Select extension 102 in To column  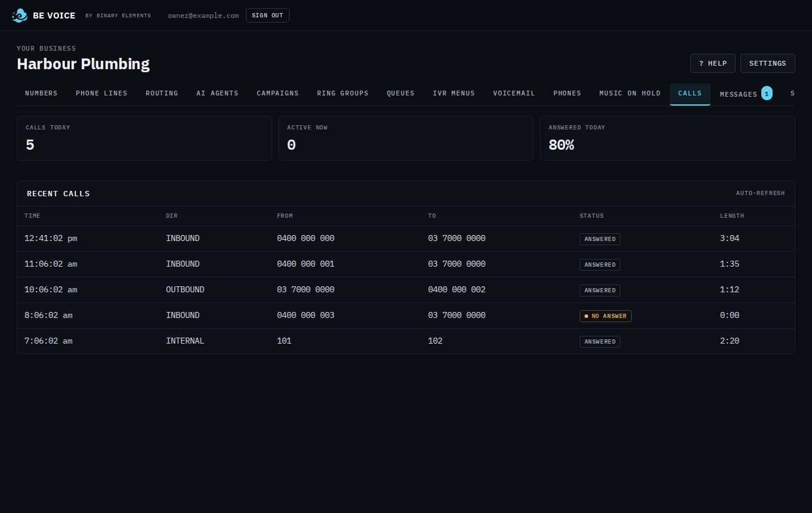[x=435, y=341]
